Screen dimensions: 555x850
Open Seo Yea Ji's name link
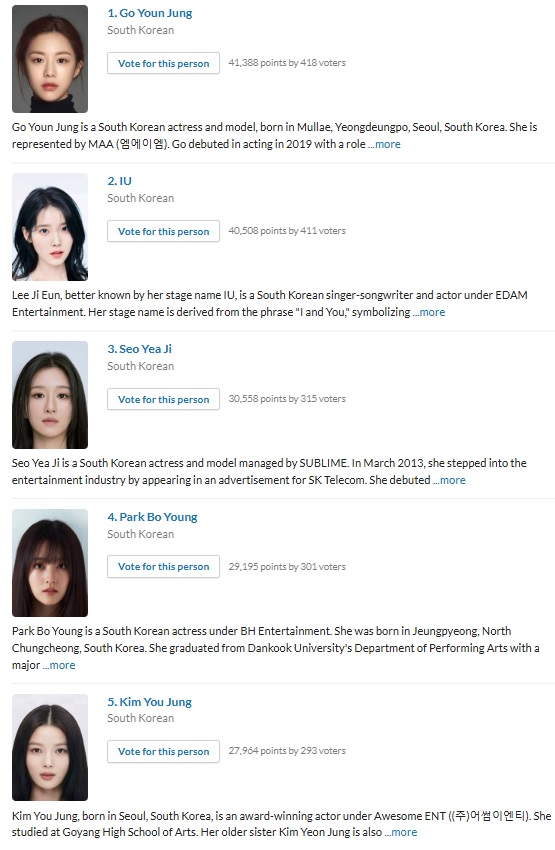[139, 349]
